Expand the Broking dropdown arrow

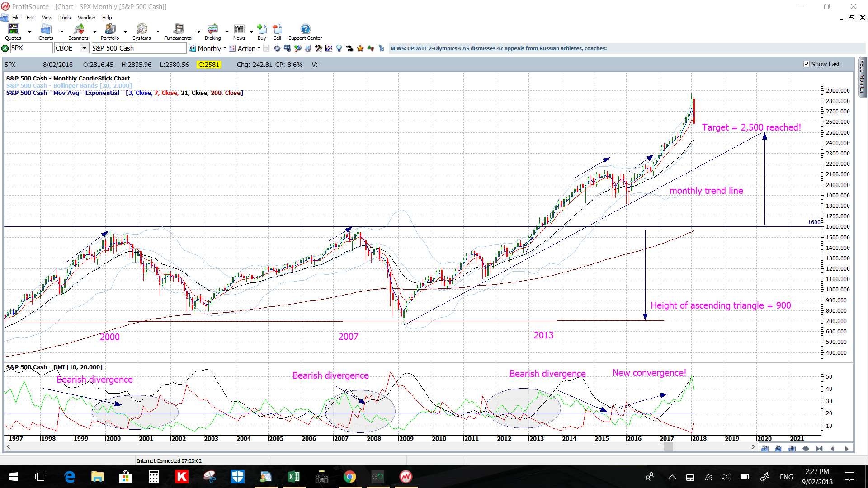[227, 32]
